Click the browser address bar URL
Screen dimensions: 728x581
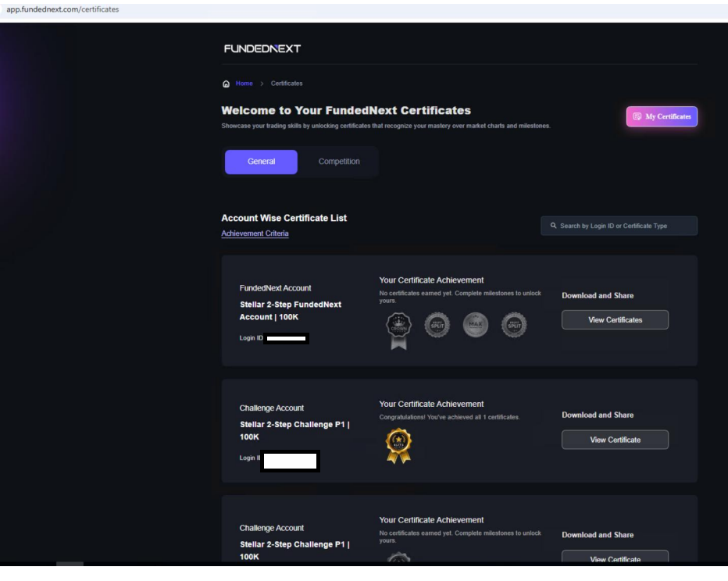(x=62, y=9)
